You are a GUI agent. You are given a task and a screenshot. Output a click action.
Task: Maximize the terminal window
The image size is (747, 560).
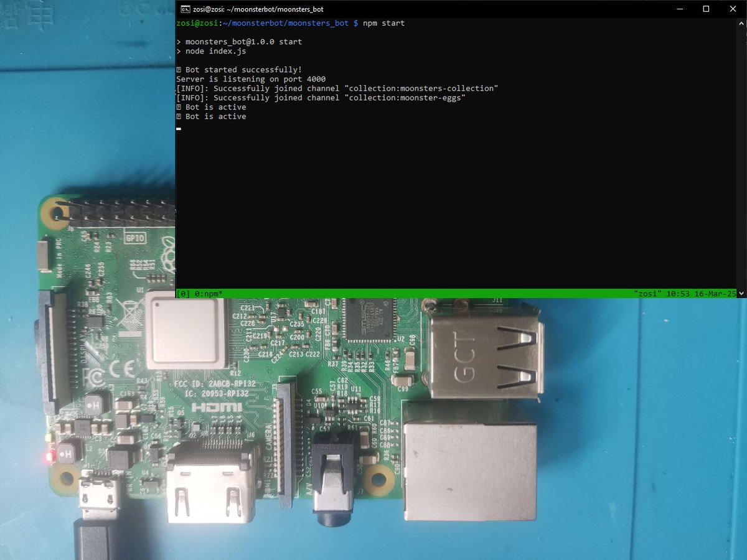tap(706, 9)
